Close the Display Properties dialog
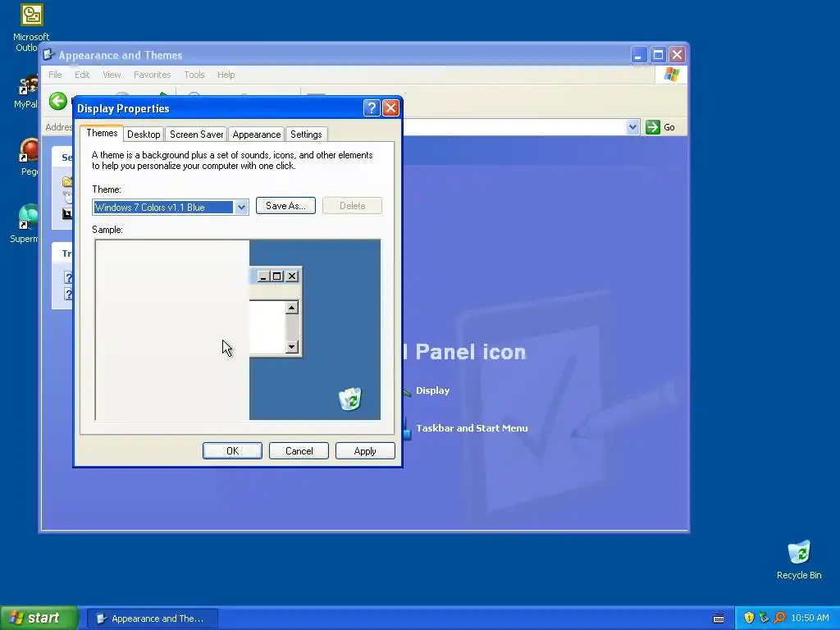Image resolution: width=840 pixels, height=630 pixels. tap(391, 108)
